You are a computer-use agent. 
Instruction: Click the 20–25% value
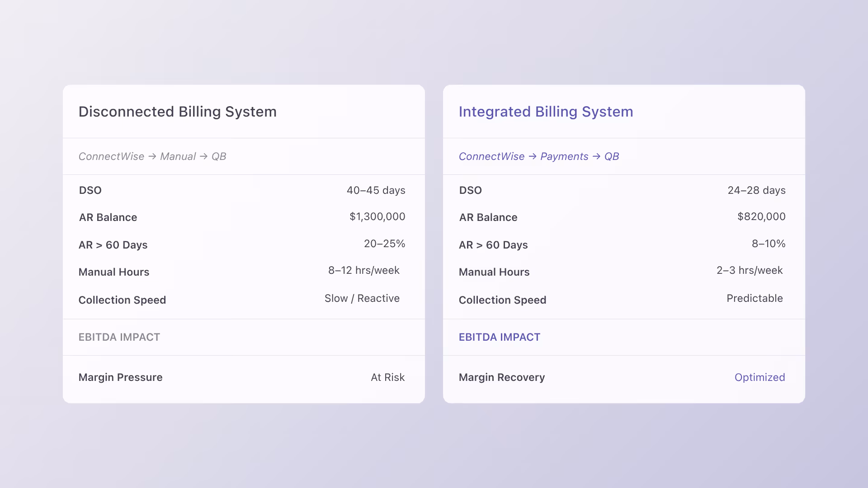point(385,244)
